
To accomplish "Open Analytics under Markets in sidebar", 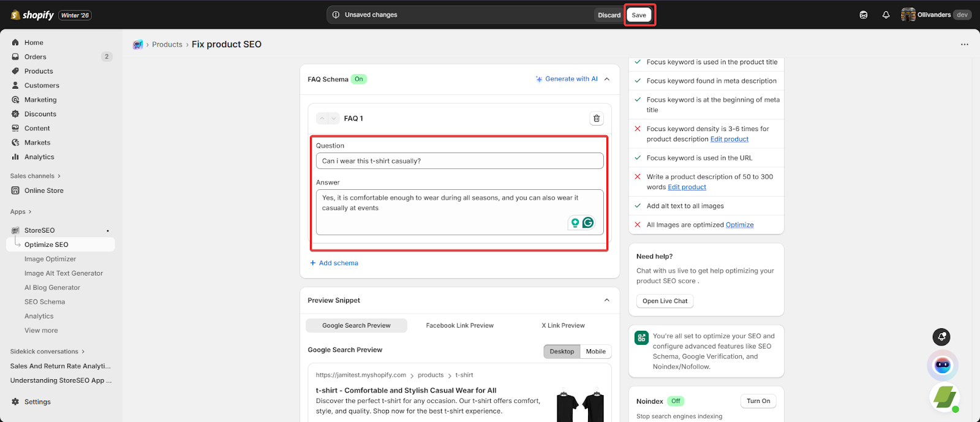I will click(39, 157).
